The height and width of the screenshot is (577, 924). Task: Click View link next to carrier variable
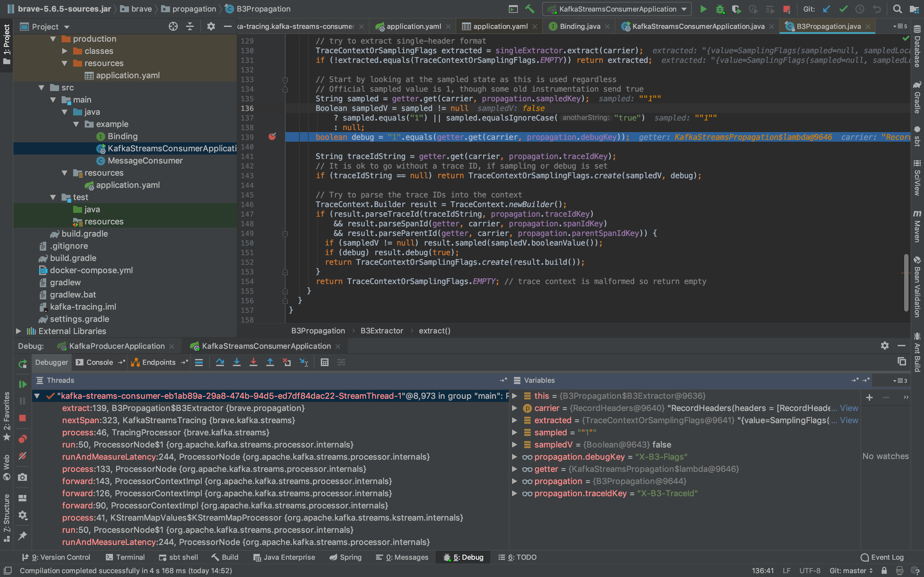click(849, 408)
